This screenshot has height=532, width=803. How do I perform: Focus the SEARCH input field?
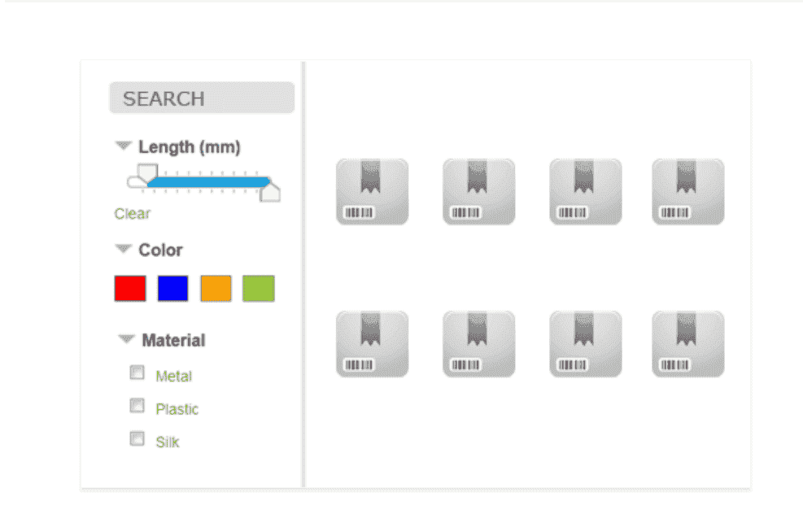click(202, 98)
